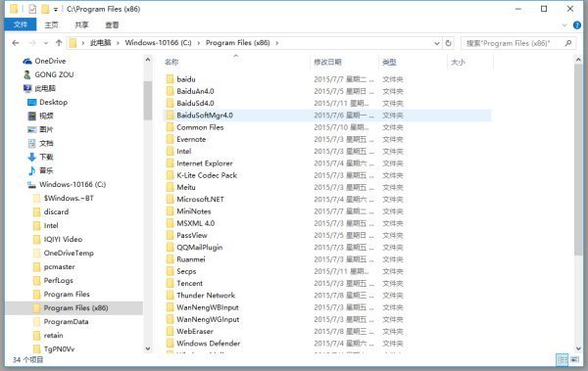Go up one folder level arrow
This screenshot has height=371, width=588.
pyautogui.click(x=59, y=43)
